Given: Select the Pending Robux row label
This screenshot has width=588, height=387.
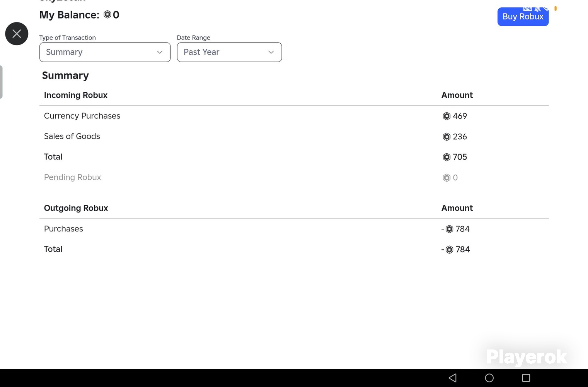Looking at the screenshot, I should click(72, 177).
